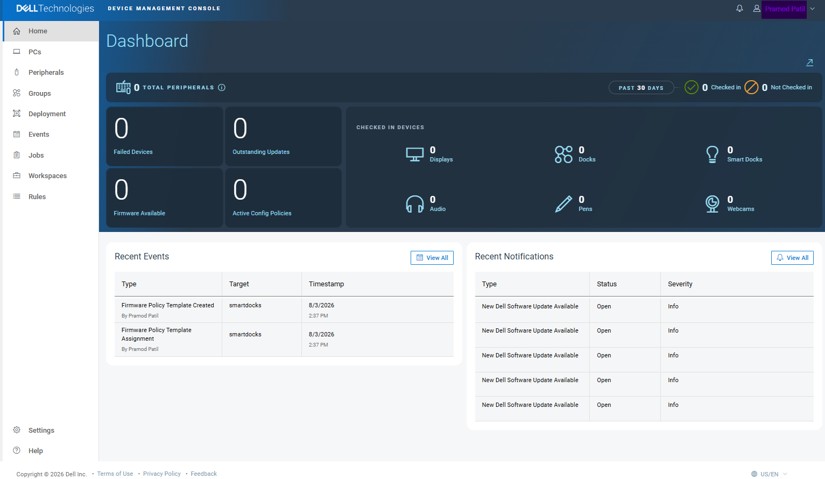Open the Terms of Use link

(115, 474)
